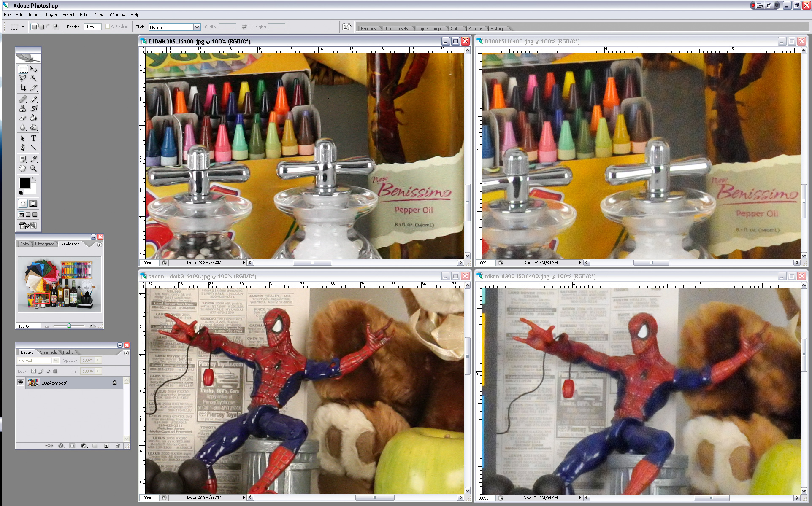Create a new layer set folder
The width and height of the screenshot is (812, 506).
[95, 446]
